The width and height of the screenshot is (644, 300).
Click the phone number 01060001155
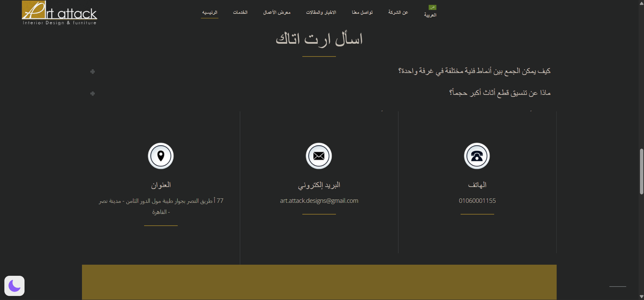[477, 201]
